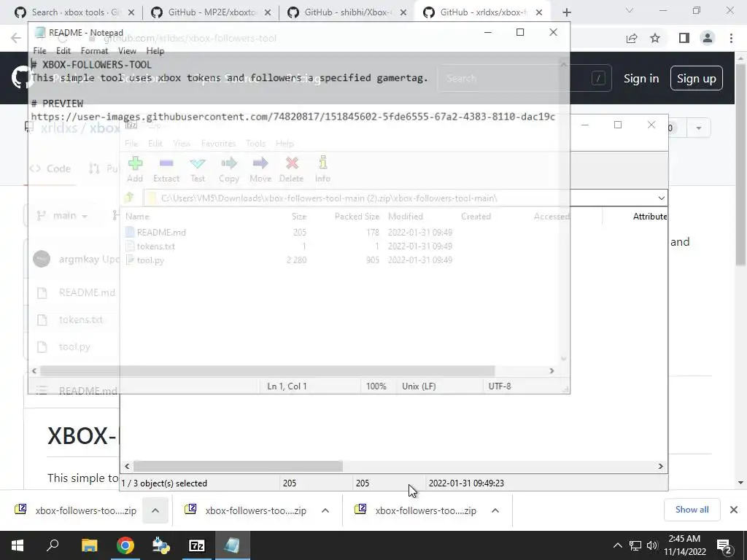Open the third xbox-followers-tool zip download
The image size is (747, 560).
(416, 510)
